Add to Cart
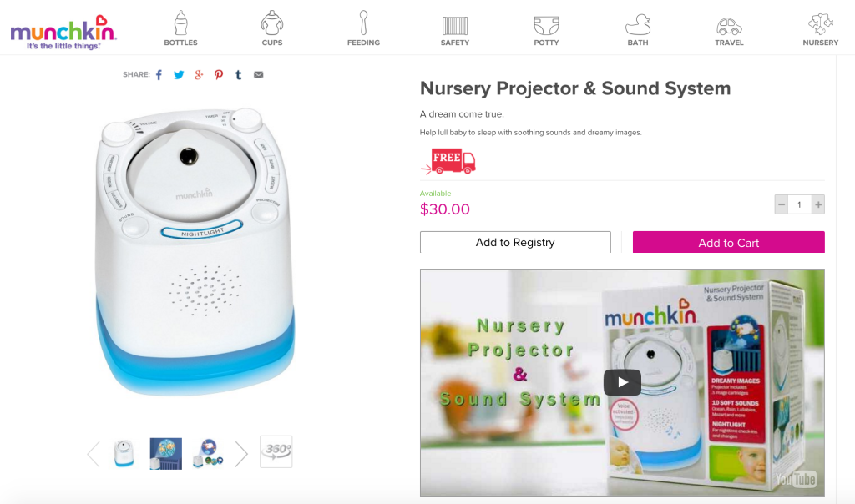 point(728,243)
